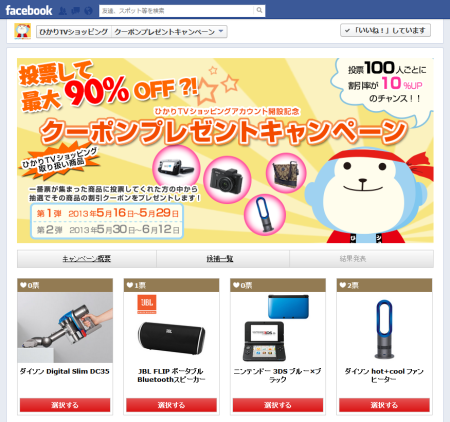Click heart vote count on JBL FLIP card
Image resolution: width=450 pixels, height=422 pixels.
(136, 285)
